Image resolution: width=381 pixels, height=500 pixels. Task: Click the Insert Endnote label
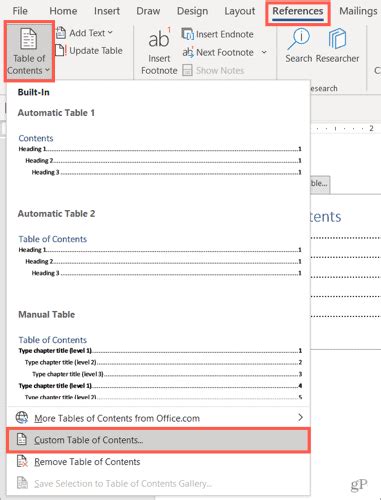click(x=225, y=34)
